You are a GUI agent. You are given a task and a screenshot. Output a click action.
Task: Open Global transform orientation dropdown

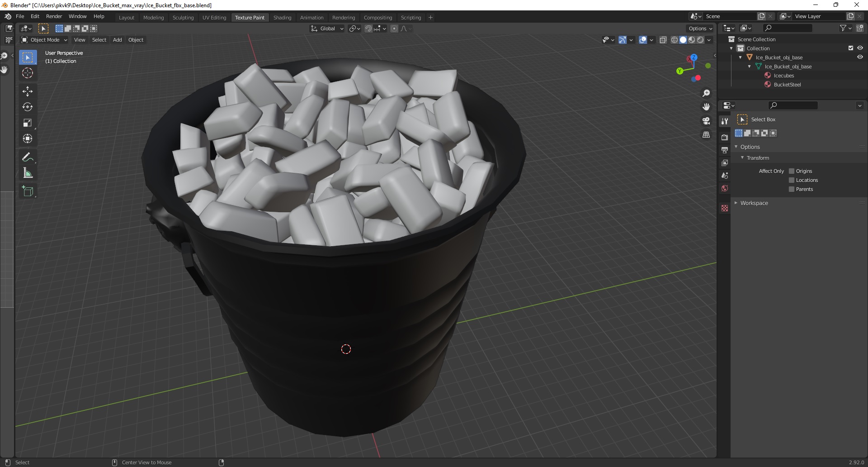(327, 29)
